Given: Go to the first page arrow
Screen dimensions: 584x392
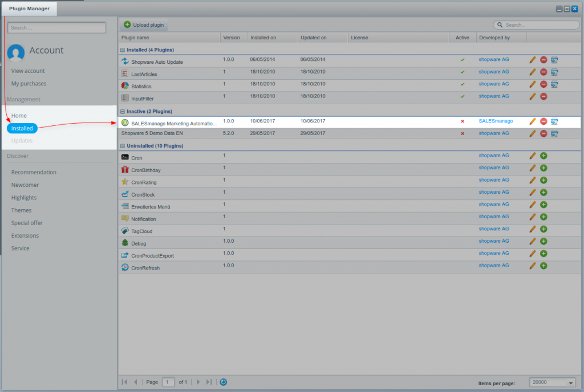Looking at the screenshot, I should coord(124,382).
